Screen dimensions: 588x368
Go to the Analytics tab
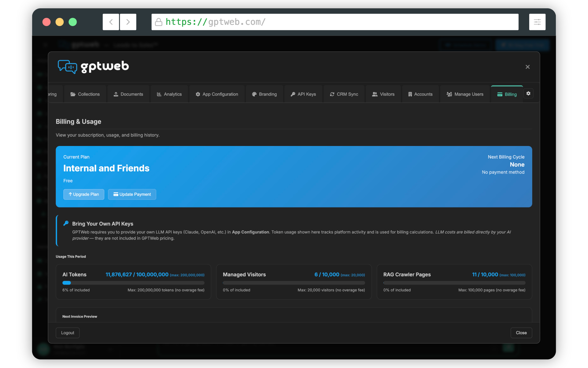169,94
